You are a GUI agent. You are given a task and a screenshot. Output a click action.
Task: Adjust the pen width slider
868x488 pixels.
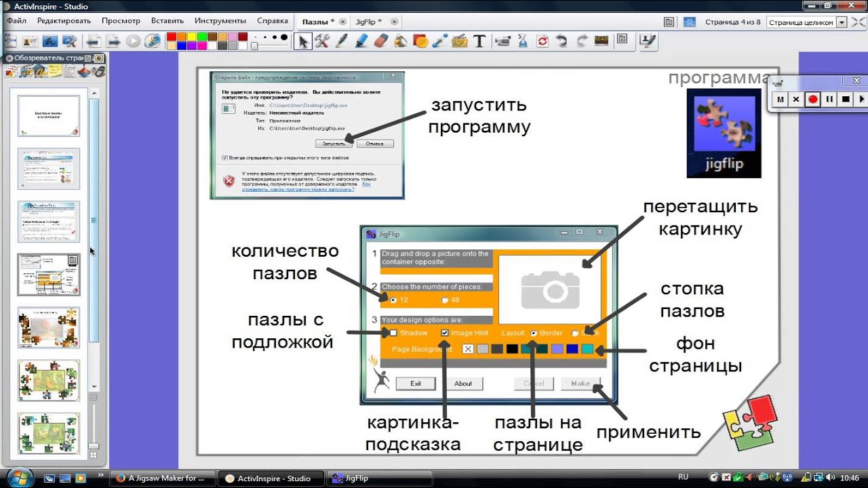[254, 46]
